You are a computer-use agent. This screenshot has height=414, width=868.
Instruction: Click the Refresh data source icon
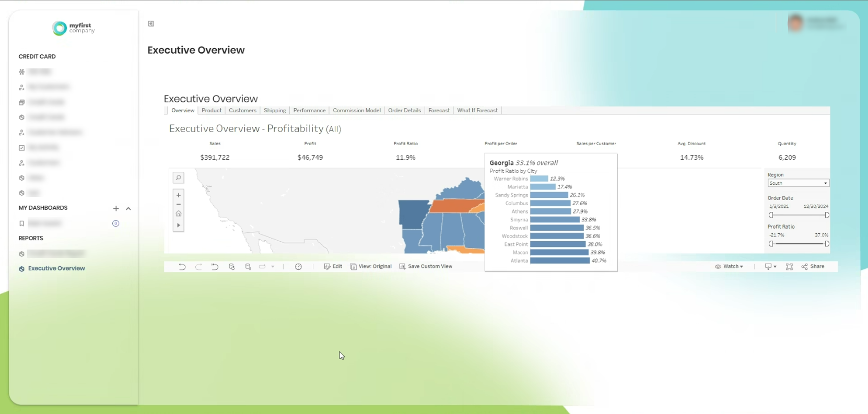pos(232,267)
